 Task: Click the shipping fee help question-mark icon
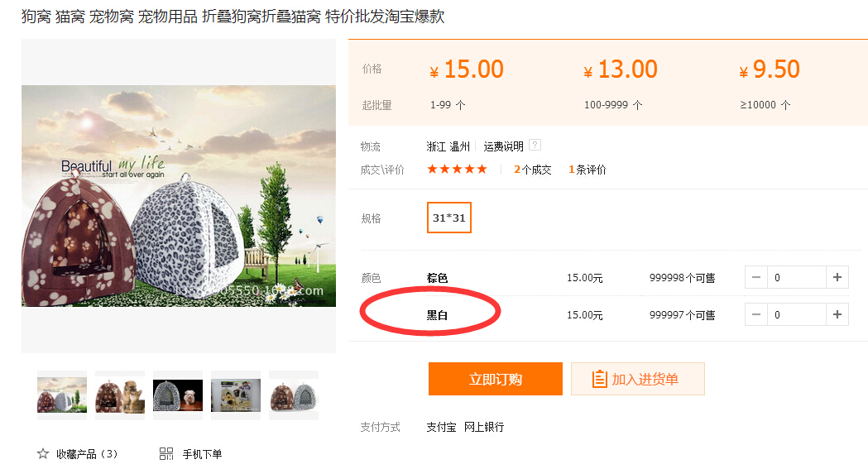pyautogui.click(x=535, y=146)
